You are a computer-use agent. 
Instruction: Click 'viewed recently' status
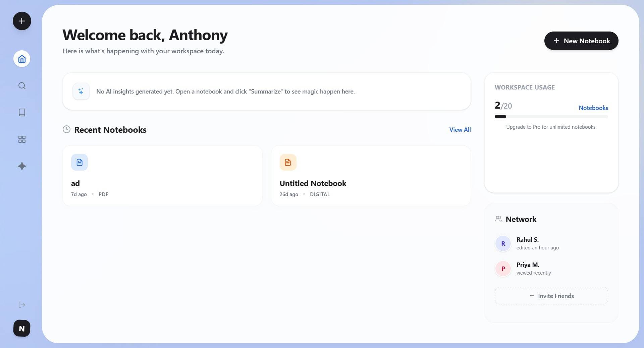tap(534, 273)
